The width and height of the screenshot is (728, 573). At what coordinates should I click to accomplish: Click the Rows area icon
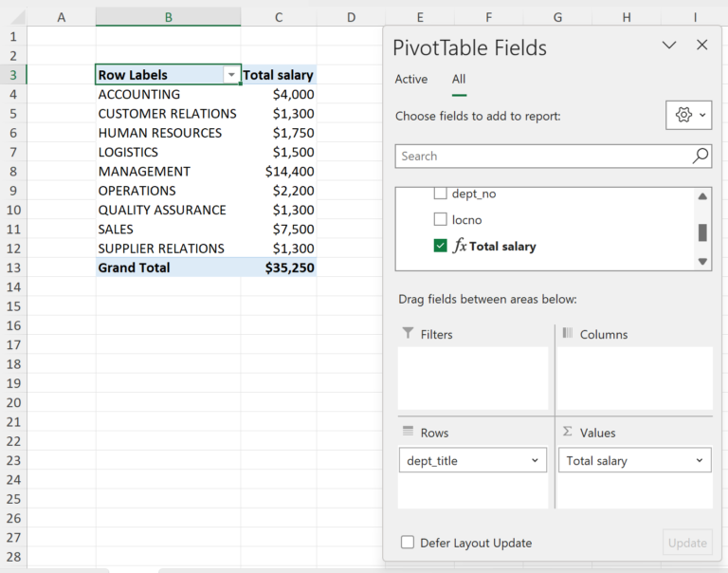point(408,432)
